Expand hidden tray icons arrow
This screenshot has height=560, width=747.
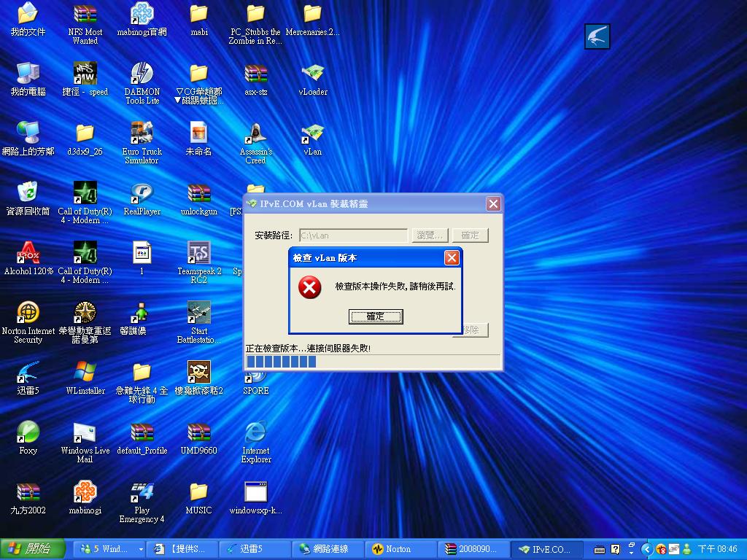tap(646, 549)
